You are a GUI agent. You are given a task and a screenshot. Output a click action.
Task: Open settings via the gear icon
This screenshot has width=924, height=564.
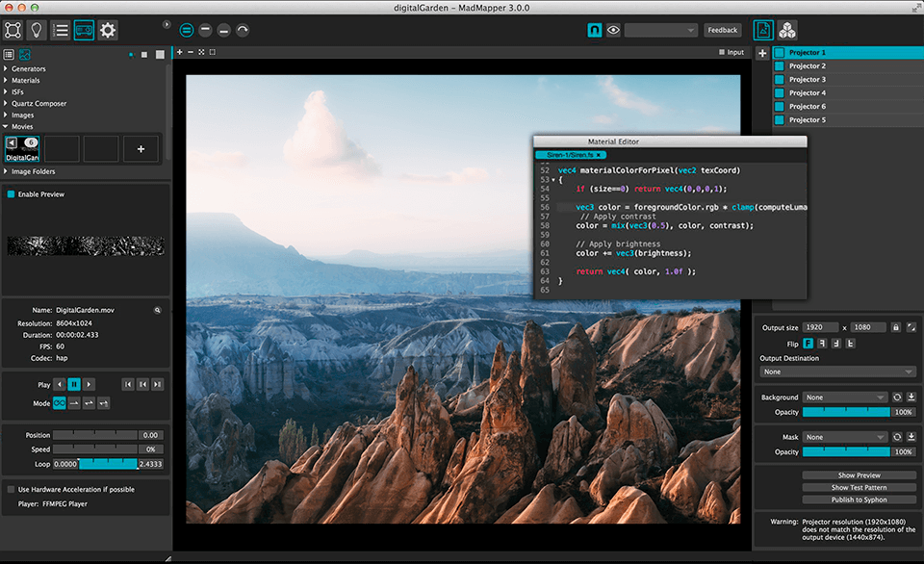(x=108, y=30)
